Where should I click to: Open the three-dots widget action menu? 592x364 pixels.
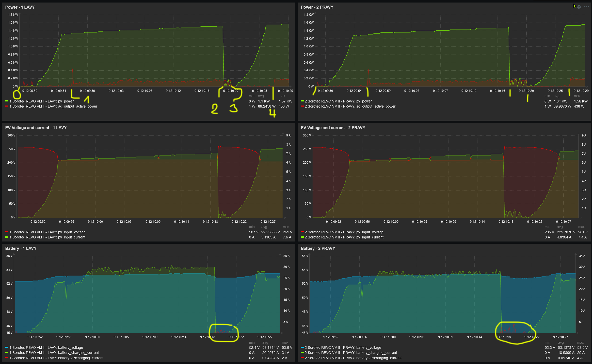[586, 7]
